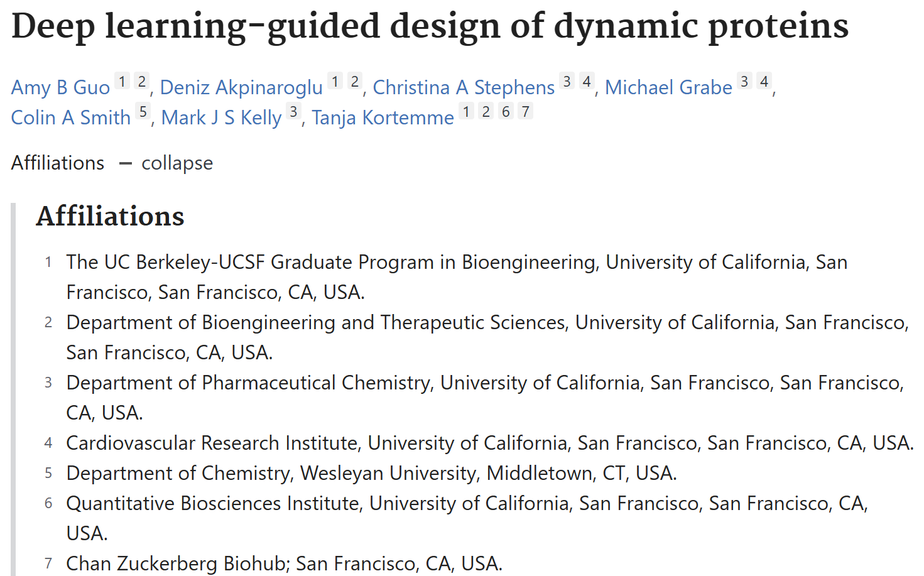The height and width of the screenshot is (576, 924).
Task: Open author link Christina A Stephens
Action: point(464,87)
